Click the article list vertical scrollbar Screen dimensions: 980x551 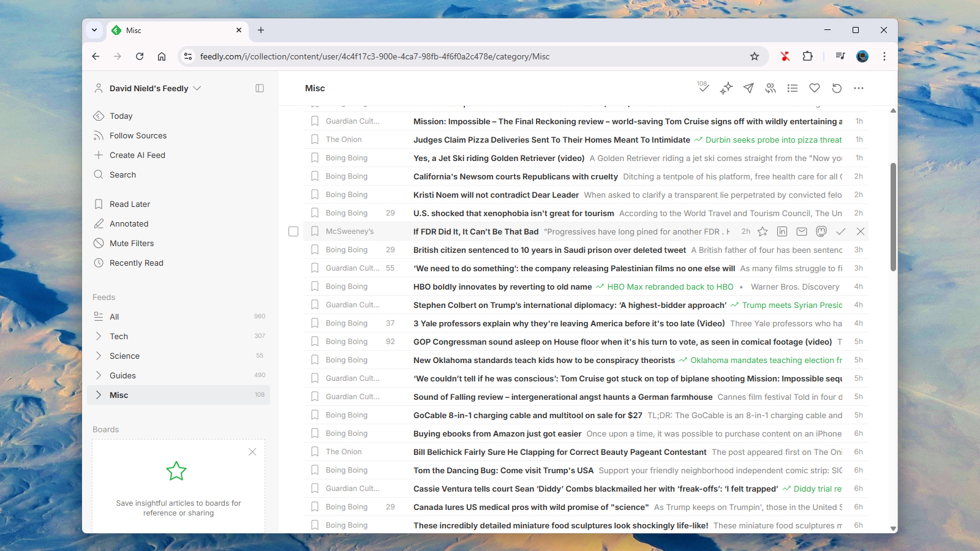click(893, 217)
